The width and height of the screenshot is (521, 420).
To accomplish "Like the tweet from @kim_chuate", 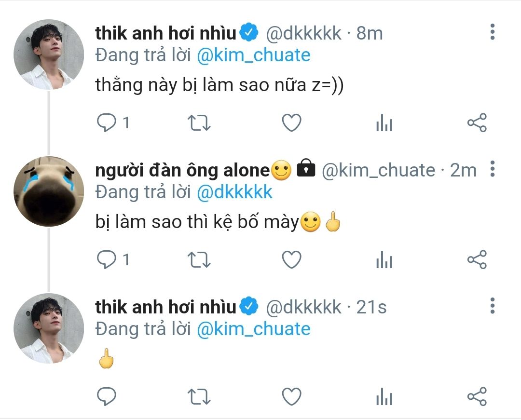I will pyautogui.click(x=291, y=259).
